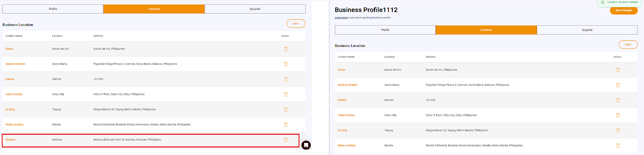The height and width of the screenshot is (155, 644).
Task: Open Kabete contact in the Malolos list view
Action: coord(10,79)
